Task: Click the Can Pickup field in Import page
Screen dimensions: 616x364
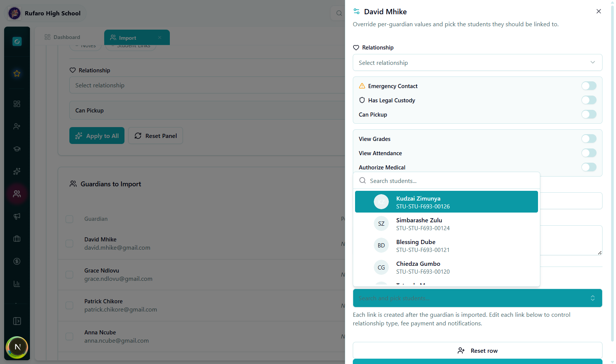Action: [x=207, y=110]
